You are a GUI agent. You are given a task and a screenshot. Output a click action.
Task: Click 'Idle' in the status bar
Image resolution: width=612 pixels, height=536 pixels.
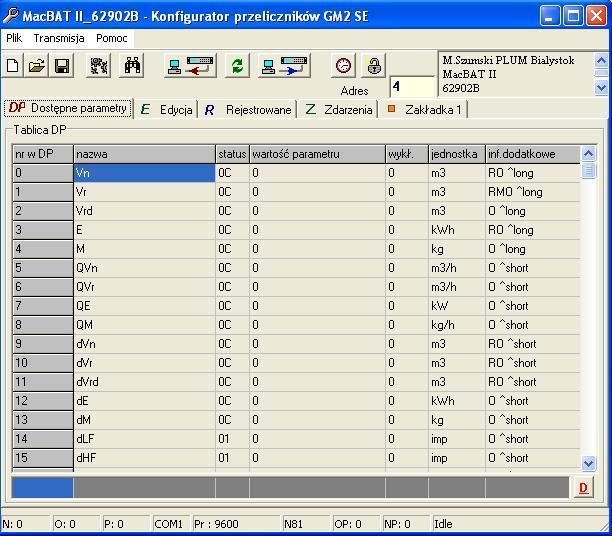(443, 524)
